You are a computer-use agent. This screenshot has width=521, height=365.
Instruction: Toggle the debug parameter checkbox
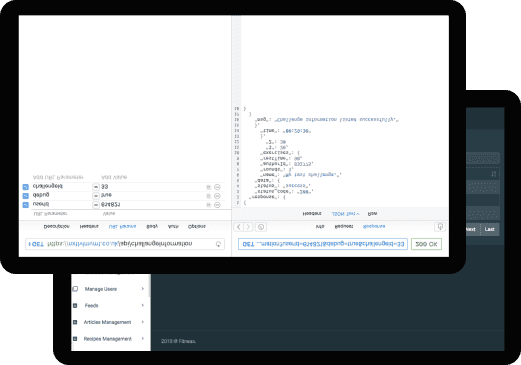(26, 196)
